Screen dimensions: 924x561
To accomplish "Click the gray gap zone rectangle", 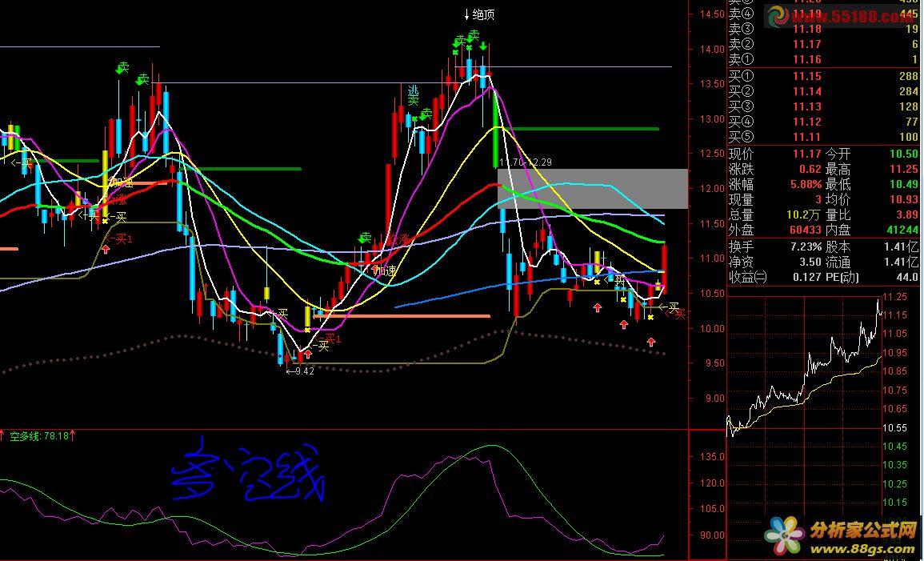I will pos(592,189).
